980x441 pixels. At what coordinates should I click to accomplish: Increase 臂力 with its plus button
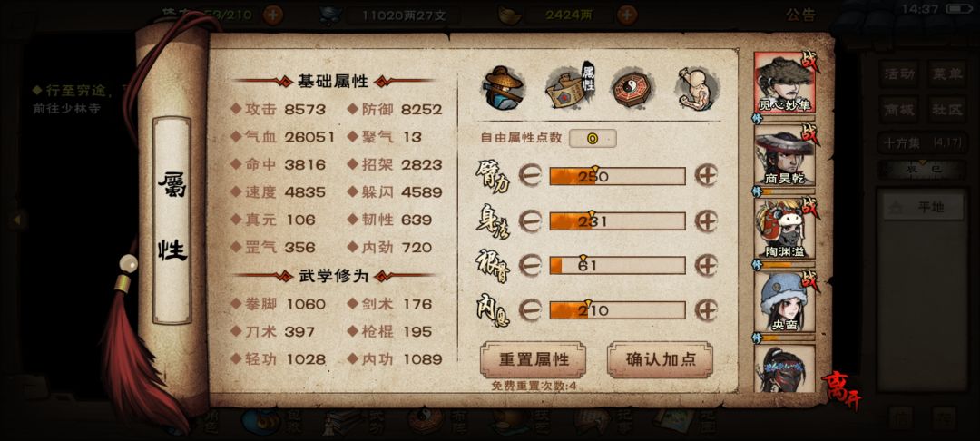click(x=706, y=176)
